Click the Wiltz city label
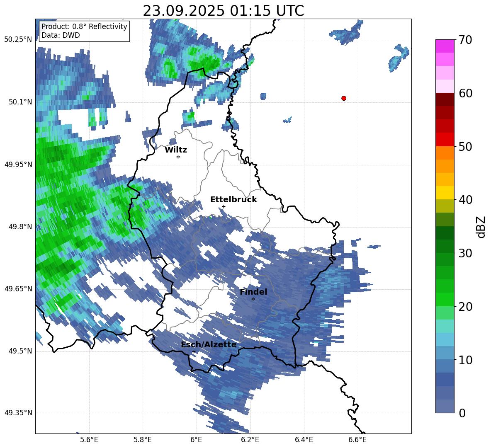491x448 pixels. pos(176,150)
